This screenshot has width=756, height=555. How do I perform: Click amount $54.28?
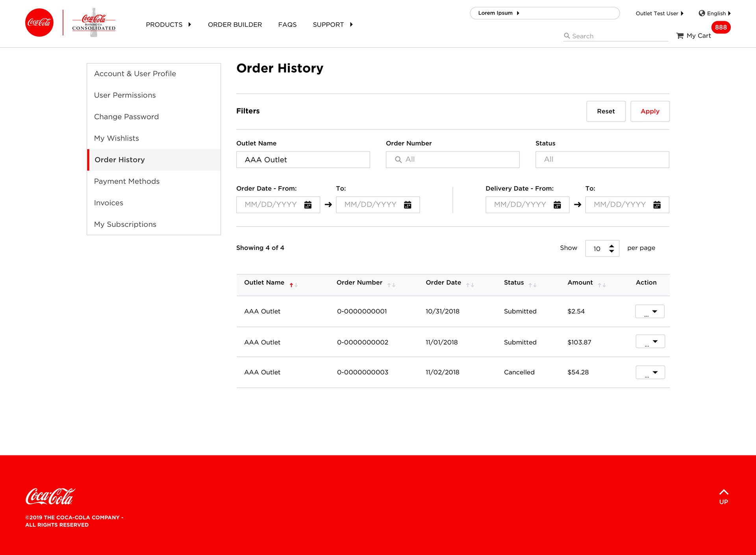click(x=578, y=372)
